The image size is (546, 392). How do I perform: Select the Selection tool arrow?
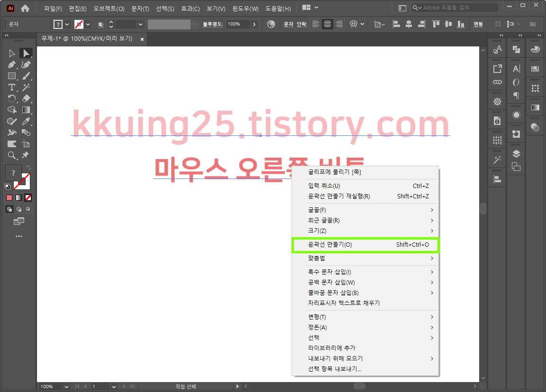12,53
